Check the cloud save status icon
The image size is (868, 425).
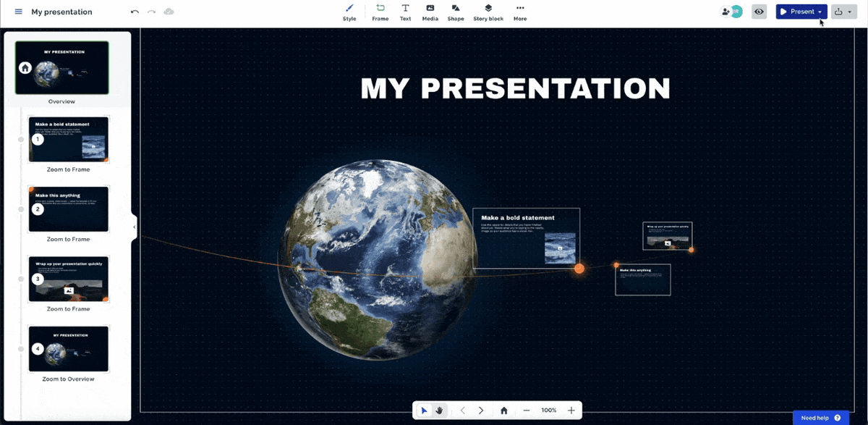(169, 12)
